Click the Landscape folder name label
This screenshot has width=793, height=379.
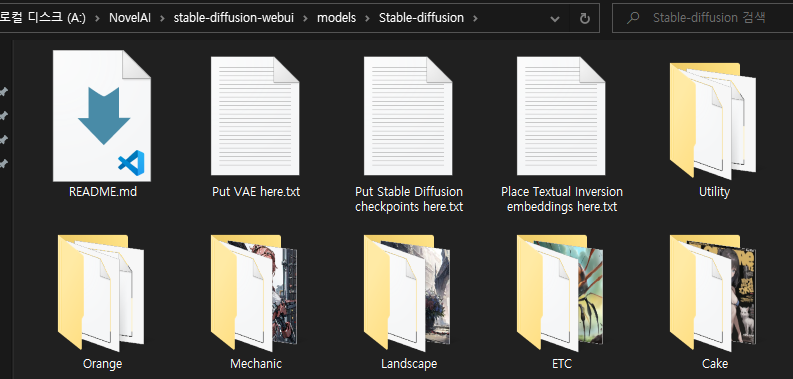(409, 364)
